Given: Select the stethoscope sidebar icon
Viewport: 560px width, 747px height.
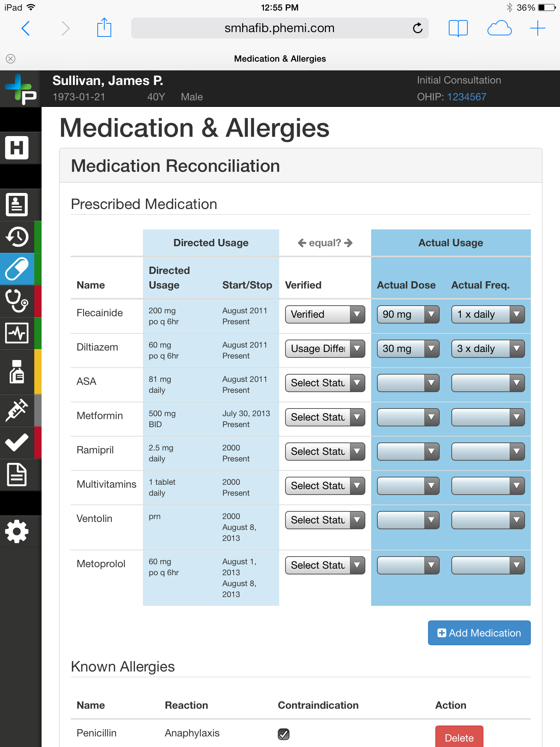Looking at the screenshot, I should [17, 301].
